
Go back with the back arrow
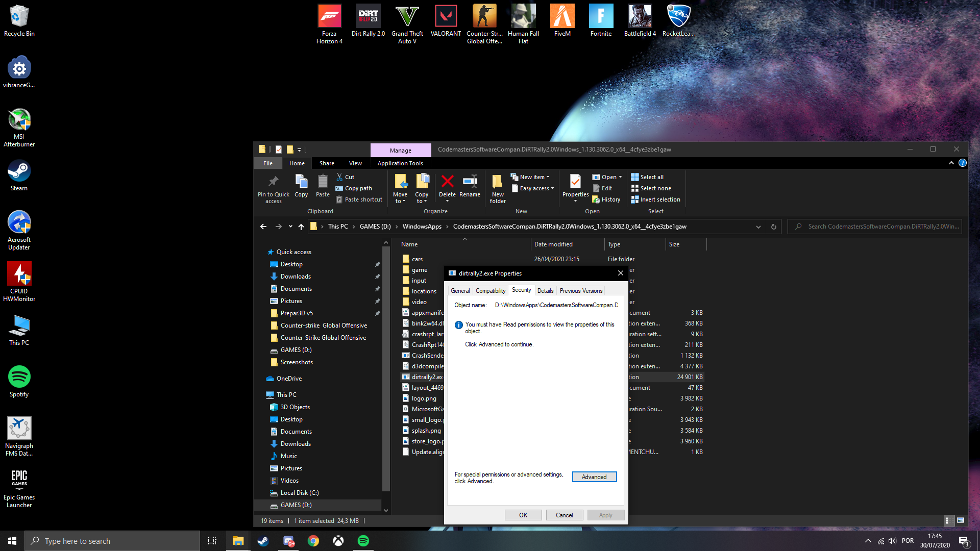tap(263, 227)
